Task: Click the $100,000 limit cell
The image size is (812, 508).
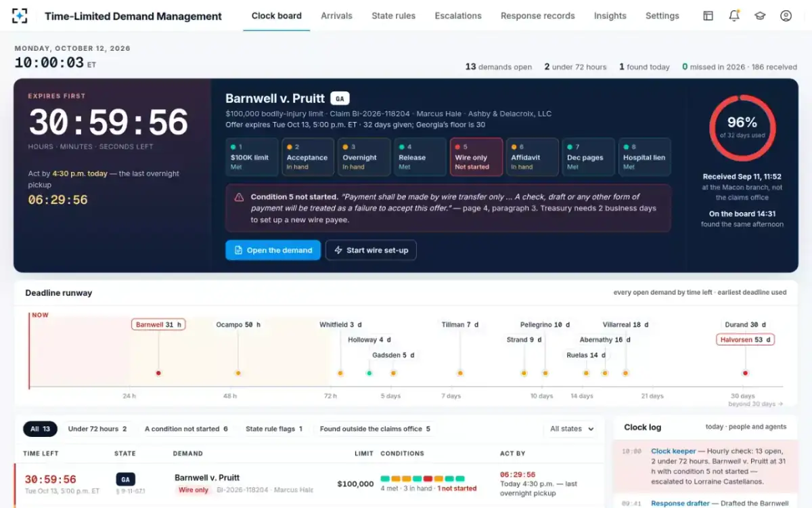Action: point(355,484)
